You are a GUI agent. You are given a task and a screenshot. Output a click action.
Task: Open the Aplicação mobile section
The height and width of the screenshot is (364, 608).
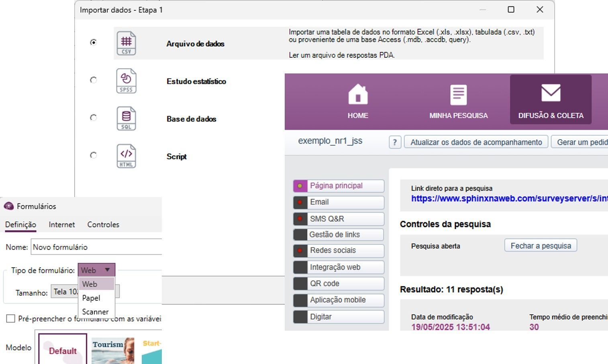click(x=339, y=300)
